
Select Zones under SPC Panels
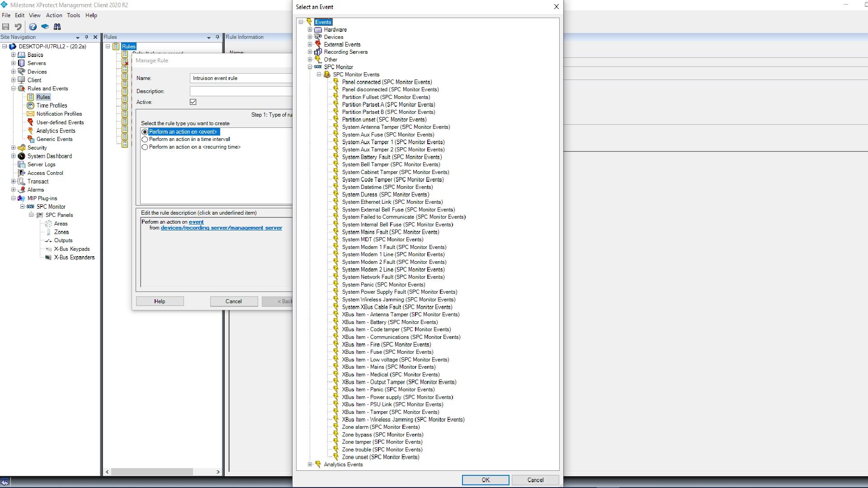pos(61,232)
